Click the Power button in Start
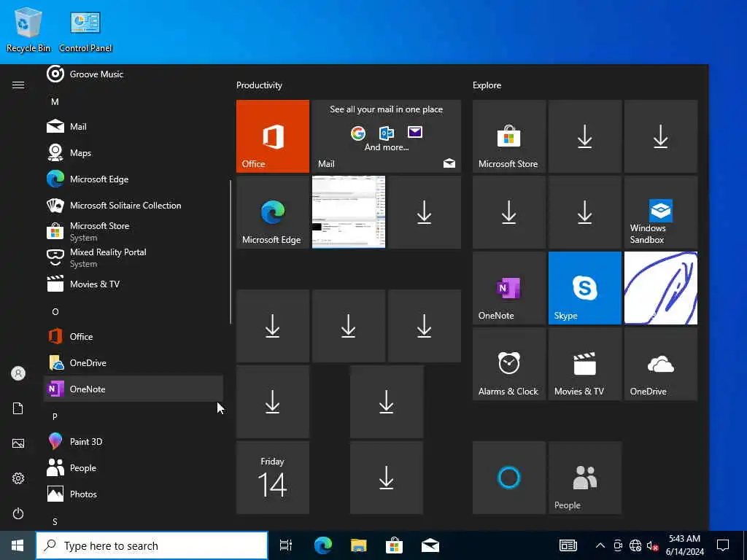 18,513
